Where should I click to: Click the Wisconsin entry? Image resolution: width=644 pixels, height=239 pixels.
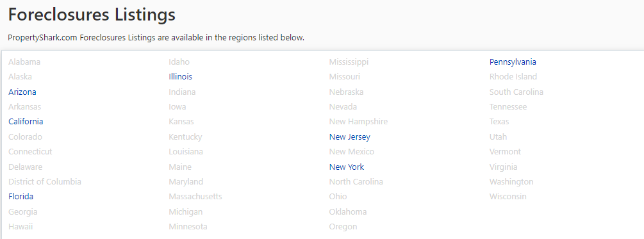508,196
